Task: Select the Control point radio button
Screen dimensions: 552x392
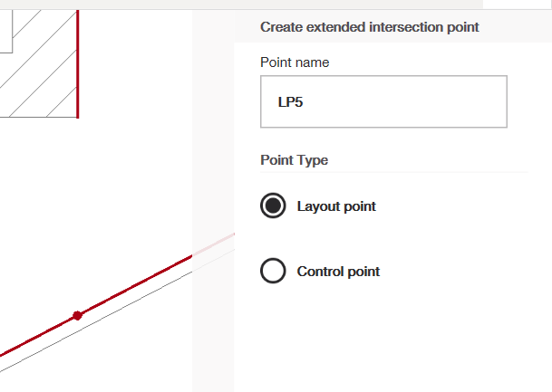Action: [x=273, y=271]
